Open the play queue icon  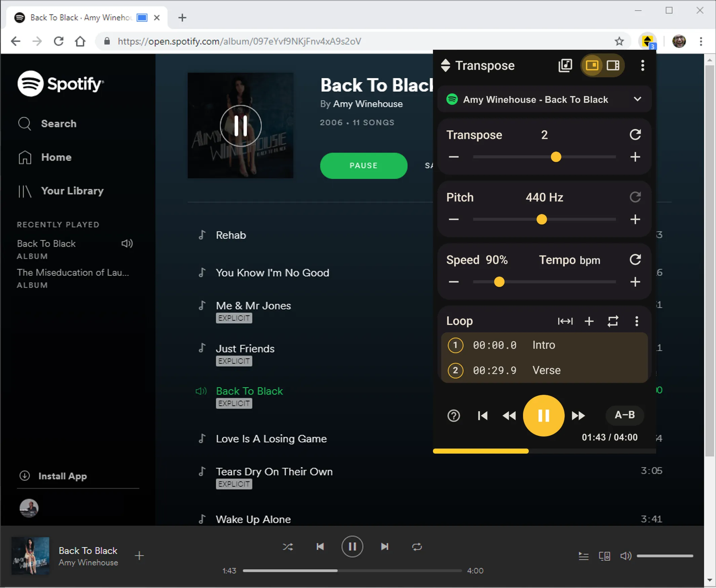584,556
